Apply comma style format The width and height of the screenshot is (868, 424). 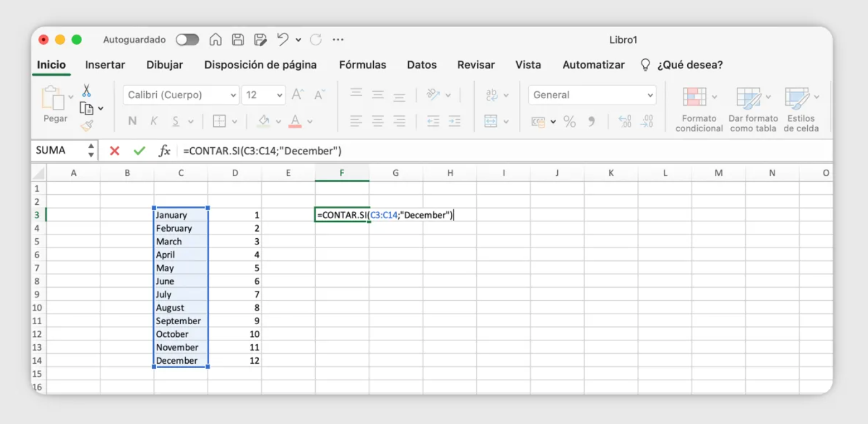pos(592,122)
